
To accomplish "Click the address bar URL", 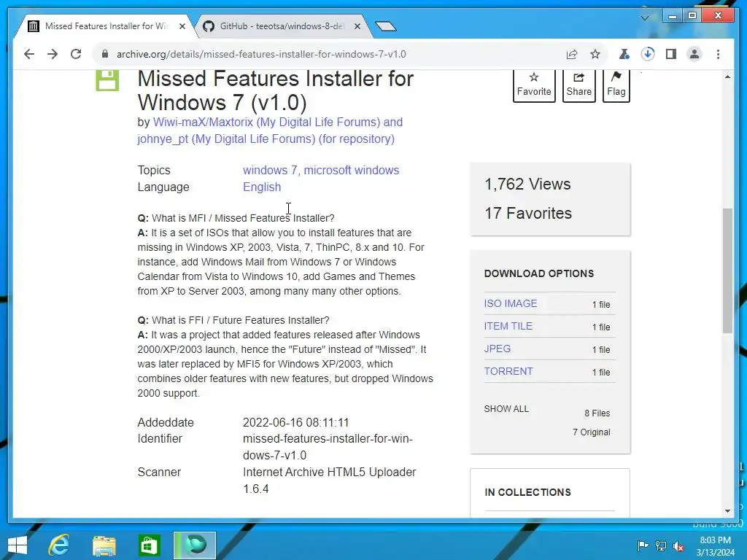I will click(x=261, y=54).
